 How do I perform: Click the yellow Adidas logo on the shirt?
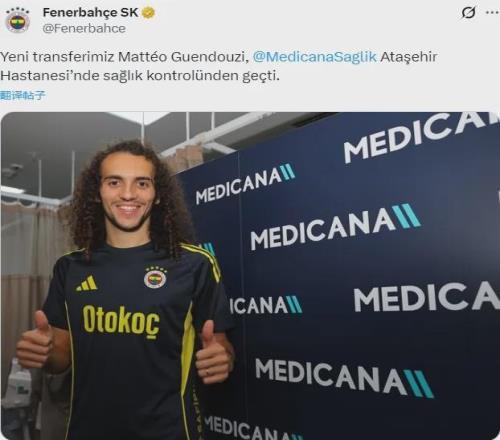[87, 283]
